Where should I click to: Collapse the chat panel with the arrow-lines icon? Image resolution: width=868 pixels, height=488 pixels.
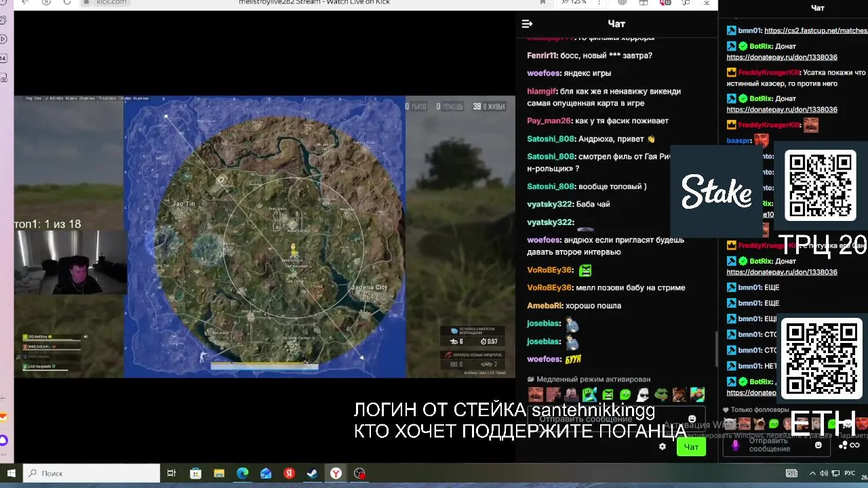click(527, 24)
